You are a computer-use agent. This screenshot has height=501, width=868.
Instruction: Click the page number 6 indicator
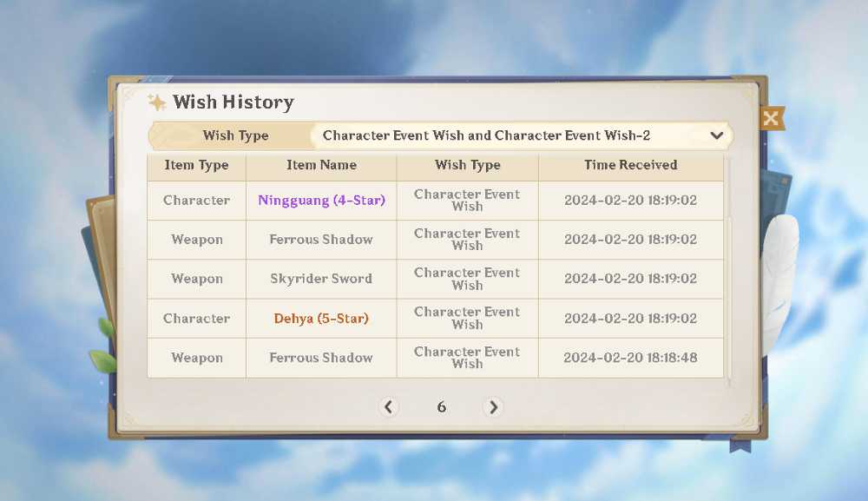[x=441, y=407]
